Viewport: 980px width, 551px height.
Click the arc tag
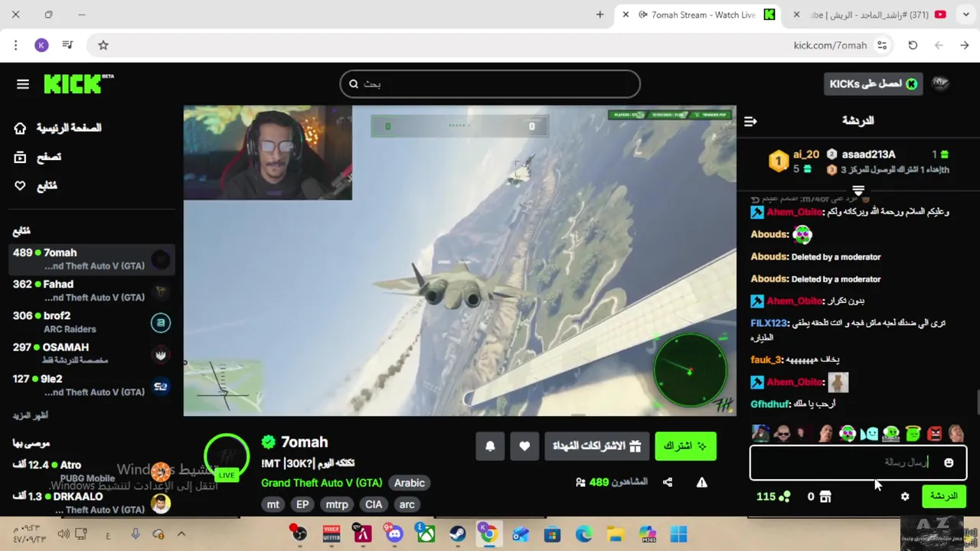407,504
